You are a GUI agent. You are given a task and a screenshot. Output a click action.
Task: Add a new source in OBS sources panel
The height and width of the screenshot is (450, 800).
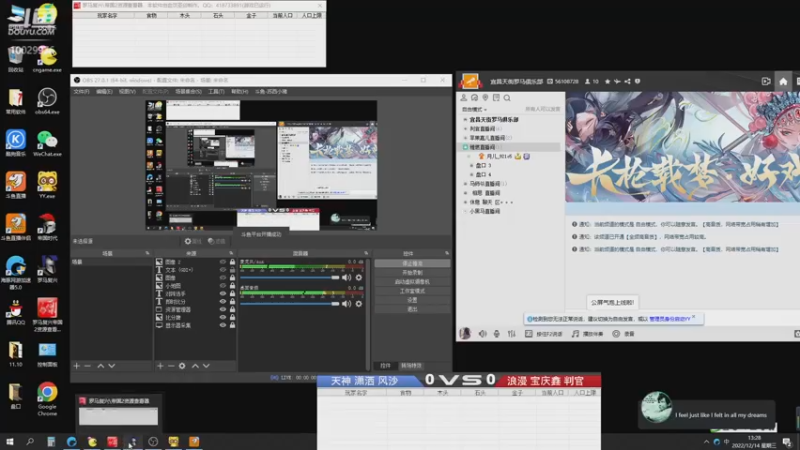160,366
